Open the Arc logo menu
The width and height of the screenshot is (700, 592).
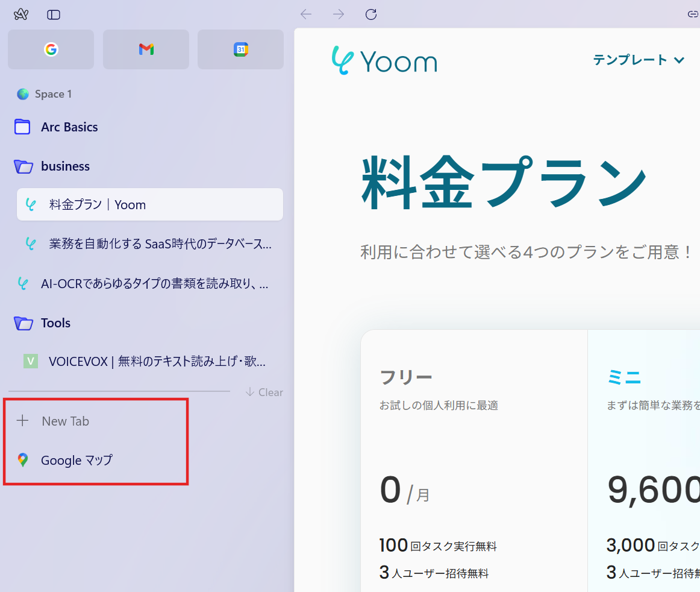21,14
